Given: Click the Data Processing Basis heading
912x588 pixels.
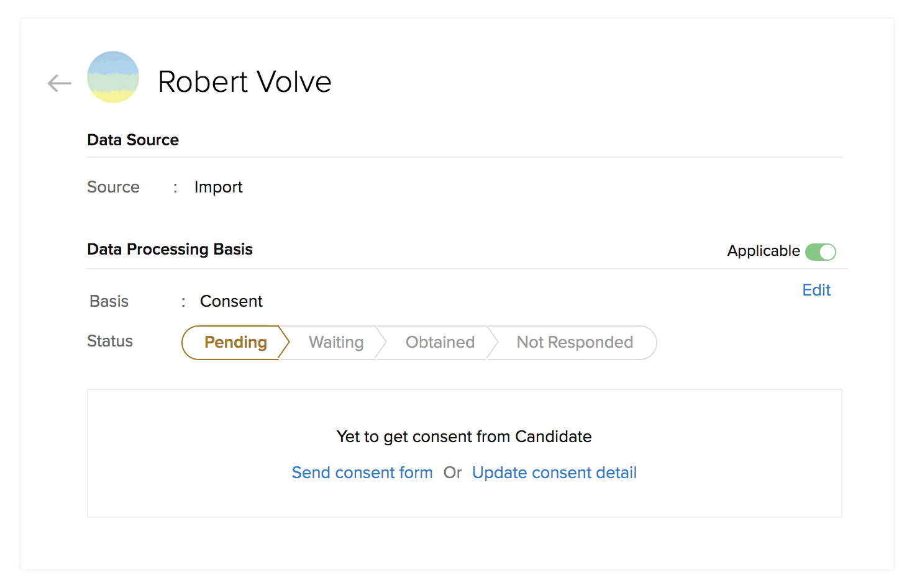Looking at the screenshot, I should point(170,249).
